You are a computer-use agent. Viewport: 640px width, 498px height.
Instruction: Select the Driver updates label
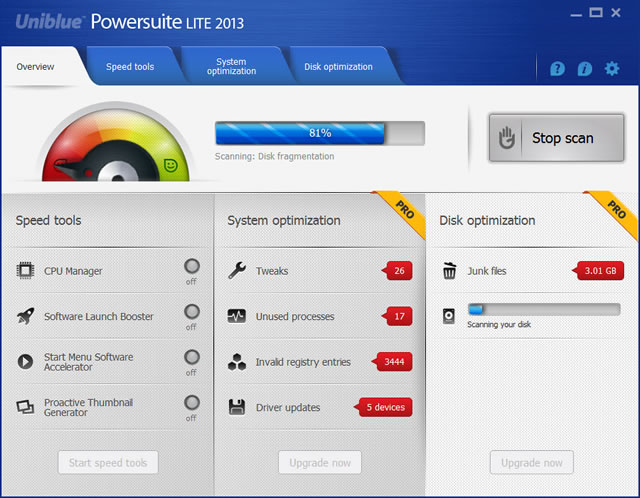[x=288, y=407]
